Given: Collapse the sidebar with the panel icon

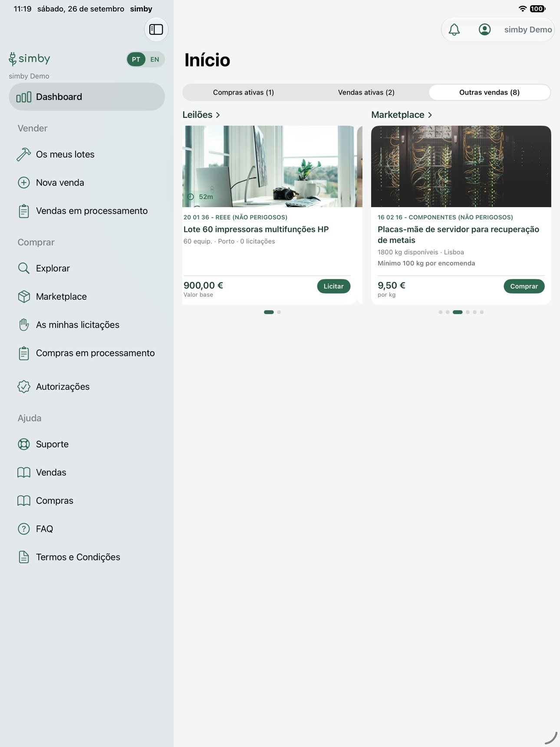Looking at the screenshot, I should click(156, 30).
